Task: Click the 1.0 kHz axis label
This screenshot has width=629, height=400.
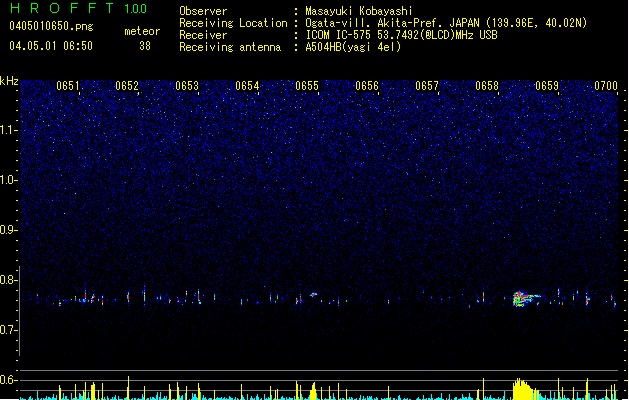Action: tap(9, 180)
